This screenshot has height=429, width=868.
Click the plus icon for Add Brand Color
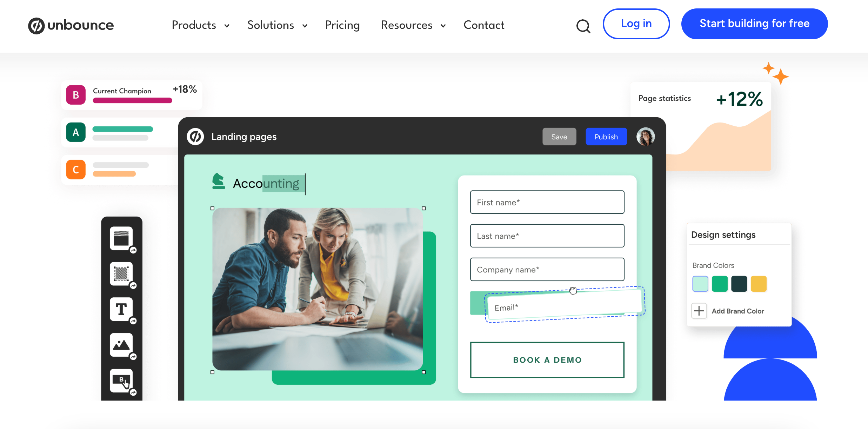coord(699,311)
